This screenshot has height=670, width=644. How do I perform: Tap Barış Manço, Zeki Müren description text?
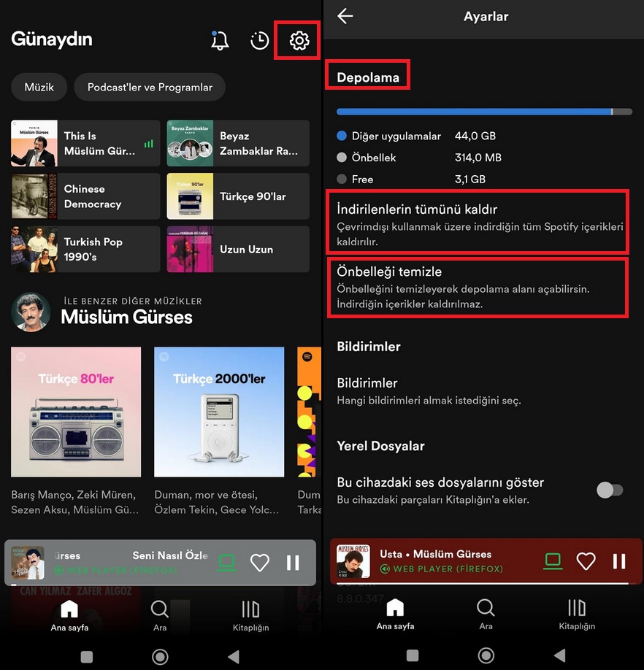[x=74, y=502]
